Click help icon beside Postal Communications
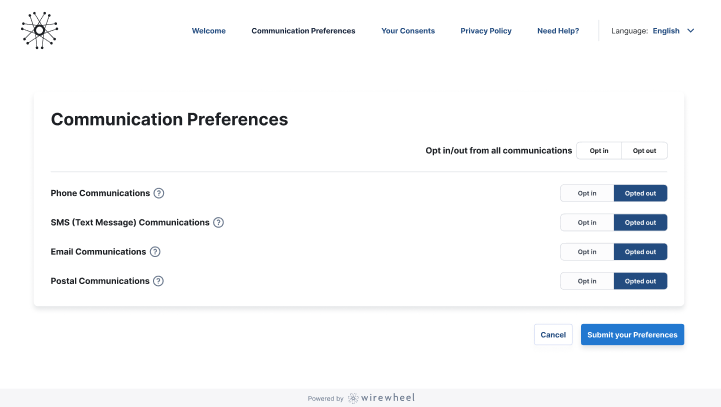Screen dimensions: 721x407 point(158,281)
